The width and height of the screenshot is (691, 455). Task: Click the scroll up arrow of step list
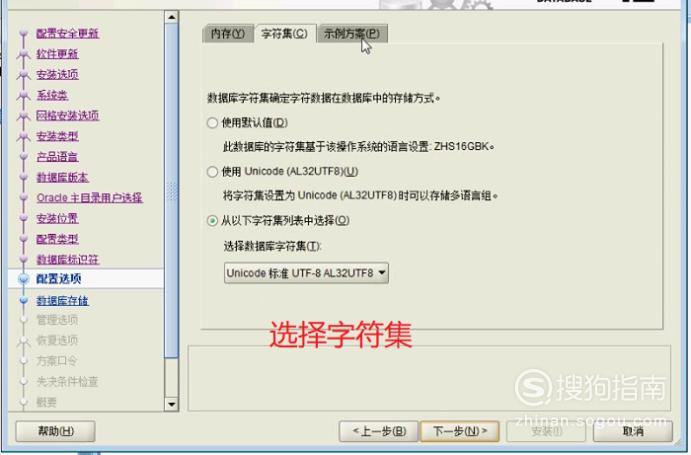(171, 17)
